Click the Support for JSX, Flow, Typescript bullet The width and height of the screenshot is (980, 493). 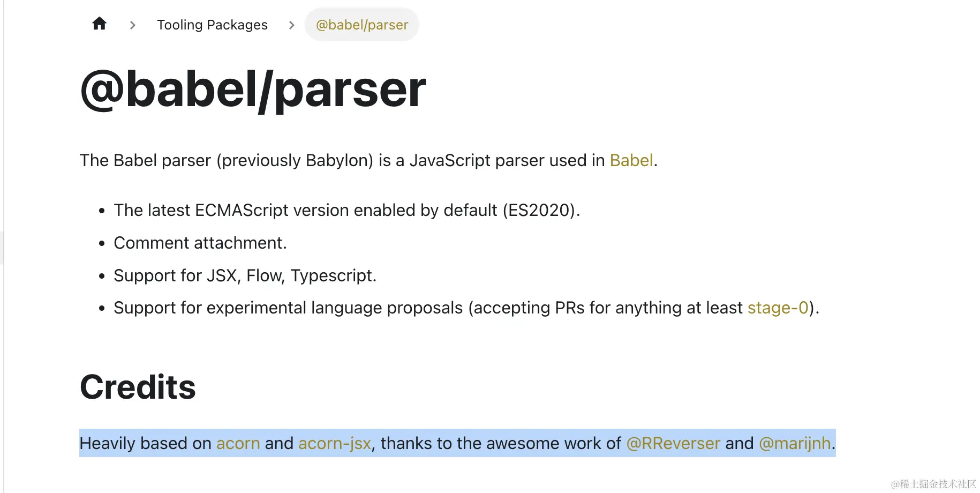pos(245,275)
